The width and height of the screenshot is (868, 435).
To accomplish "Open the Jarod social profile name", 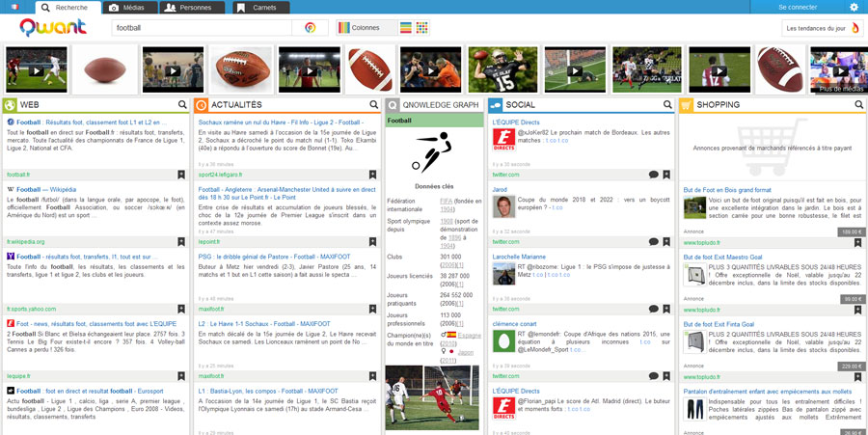I will 500,189.
